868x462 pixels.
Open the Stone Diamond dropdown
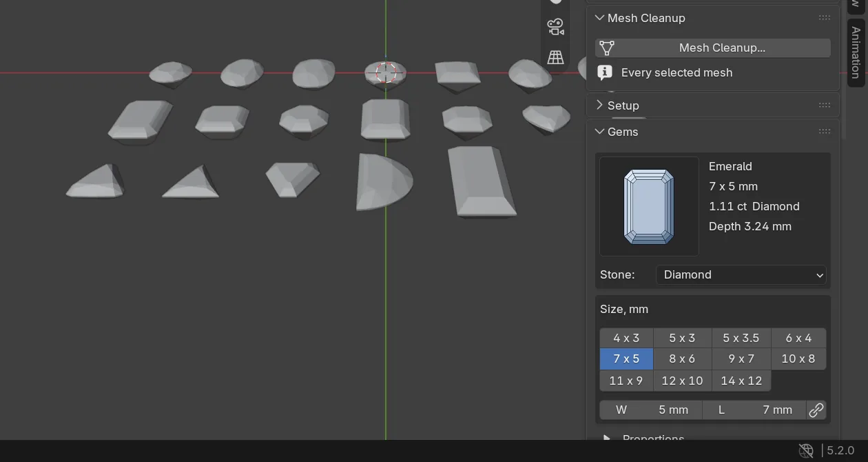click(741, 274)
